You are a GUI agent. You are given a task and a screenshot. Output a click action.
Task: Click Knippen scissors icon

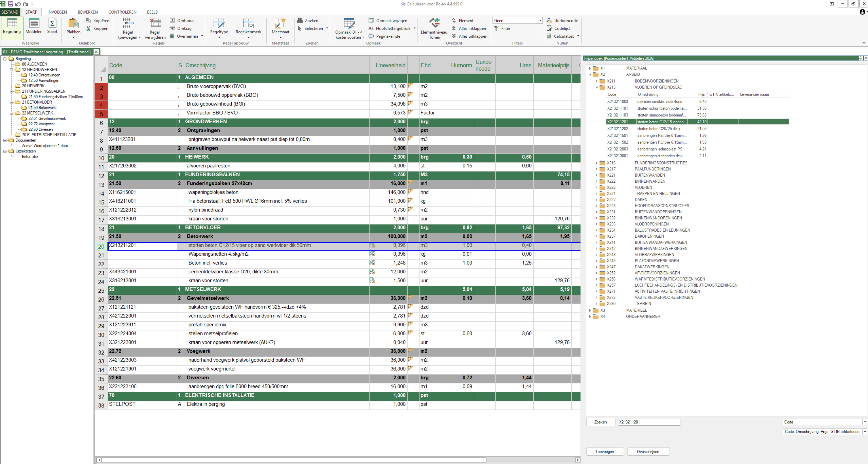pyautogui.click(x=88, y=28)
